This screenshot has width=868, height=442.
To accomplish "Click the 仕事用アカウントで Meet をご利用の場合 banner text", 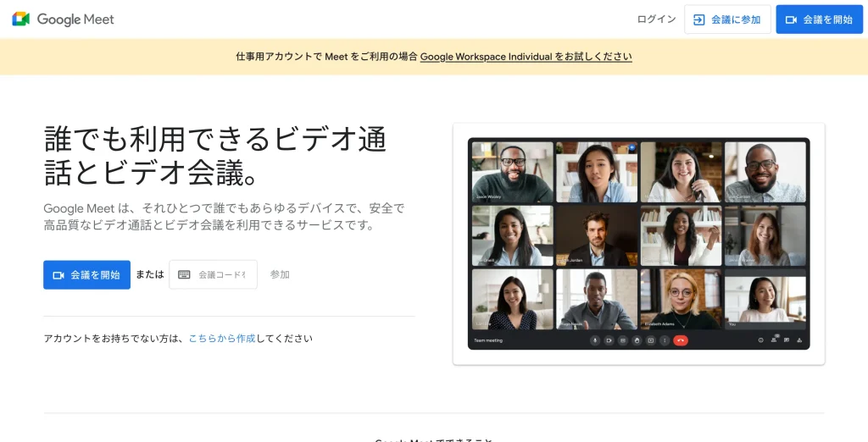I will pyautogui.click(x=326, y=57).
